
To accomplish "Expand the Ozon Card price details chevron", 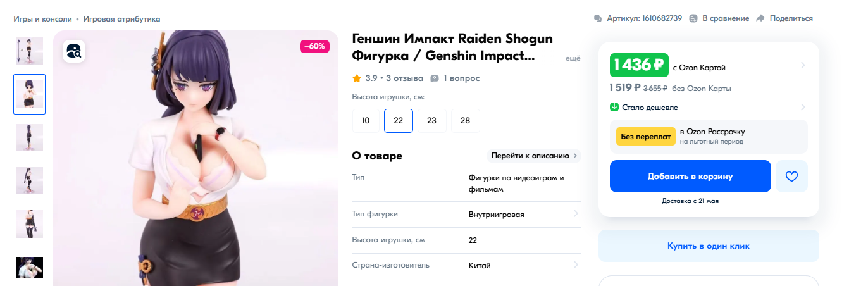I will click(x=803, y=65).
